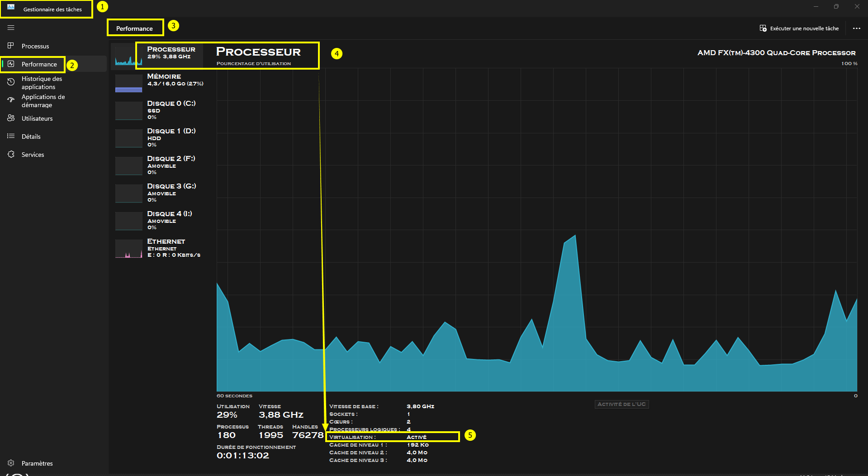Image resolution: width=868 pixels, height=476 pixels.
Task: Open Paramètres gear icon at sidebar bottom
Action: click(x=11, y=463)
